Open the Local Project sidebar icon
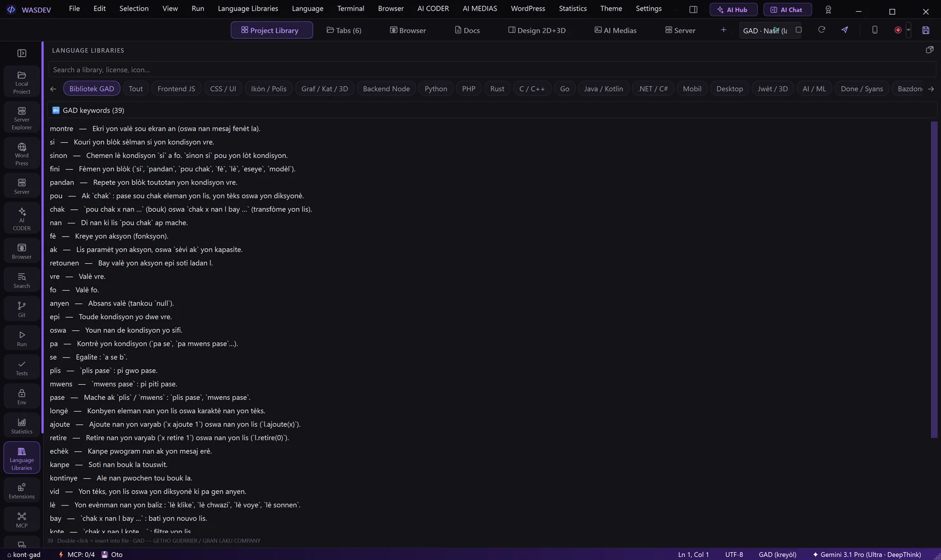The image size is (941, 560). (x=22, y=82)
